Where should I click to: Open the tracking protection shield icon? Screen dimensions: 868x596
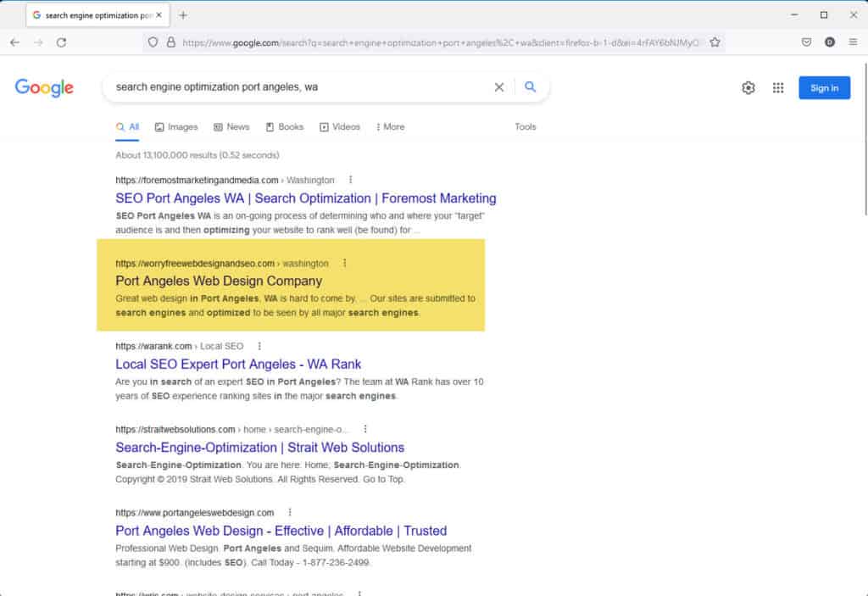pos(153,42)
